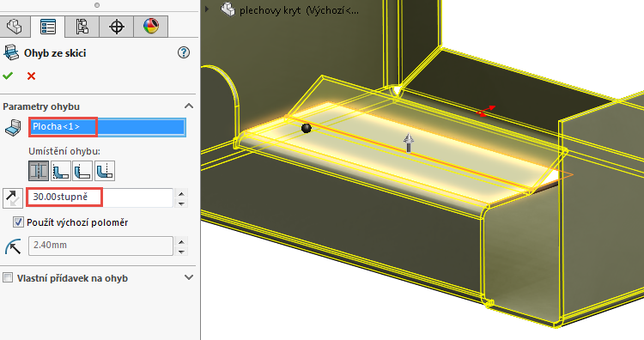Expand the plechovy kryt tree item
Image resolution: width=644 pixels, height=340 pixels.
(x=207, y=9)
